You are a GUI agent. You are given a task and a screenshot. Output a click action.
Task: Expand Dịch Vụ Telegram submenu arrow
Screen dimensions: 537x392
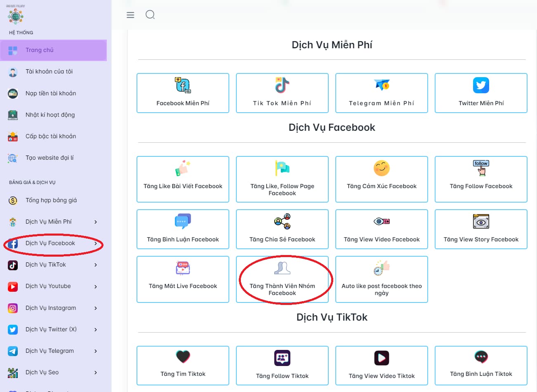tap(96, 351)
